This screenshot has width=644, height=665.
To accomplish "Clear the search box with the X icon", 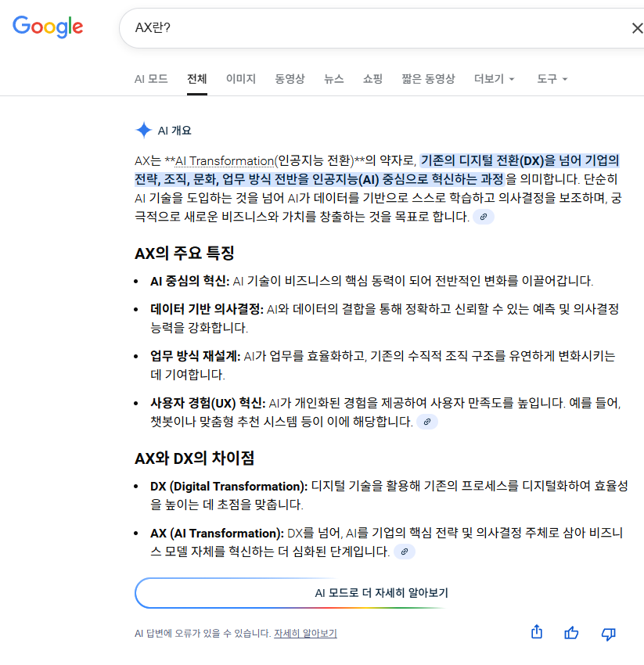I will click(637, 28).
